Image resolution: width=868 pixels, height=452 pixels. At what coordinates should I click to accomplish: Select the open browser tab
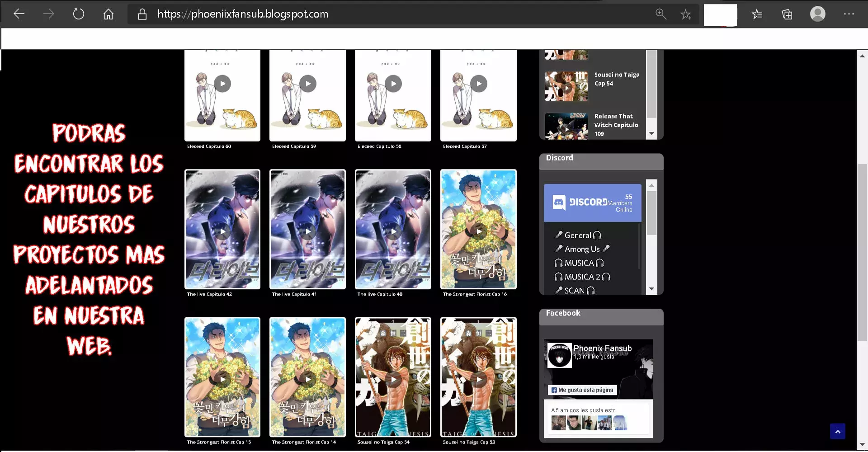tap(721, 14)
